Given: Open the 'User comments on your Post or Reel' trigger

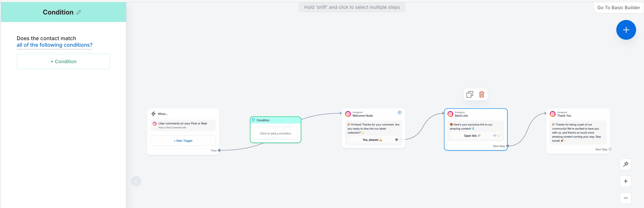Looking at the screenshot, I should [x=183, y=125].
